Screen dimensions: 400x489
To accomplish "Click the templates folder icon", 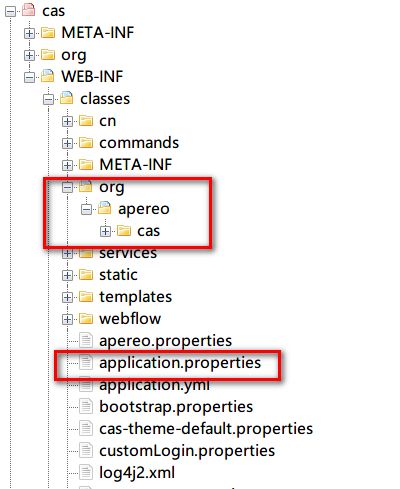I will click(86, 296).
